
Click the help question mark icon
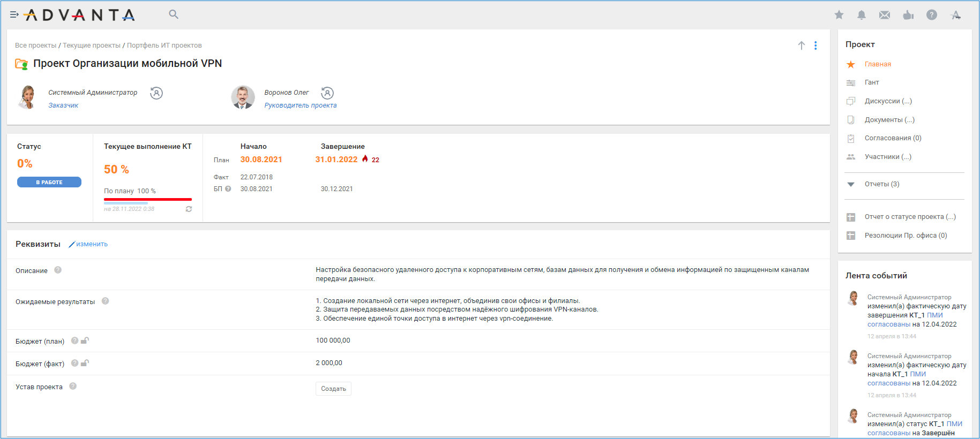(932, 15)
